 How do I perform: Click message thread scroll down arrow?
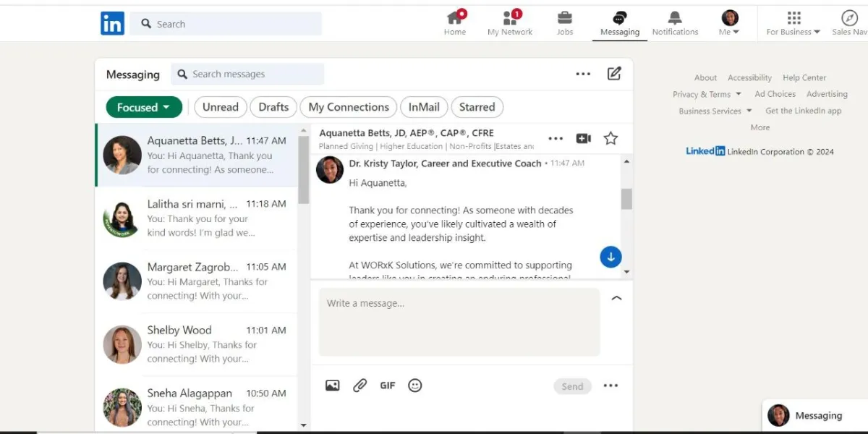coord(626,272)
